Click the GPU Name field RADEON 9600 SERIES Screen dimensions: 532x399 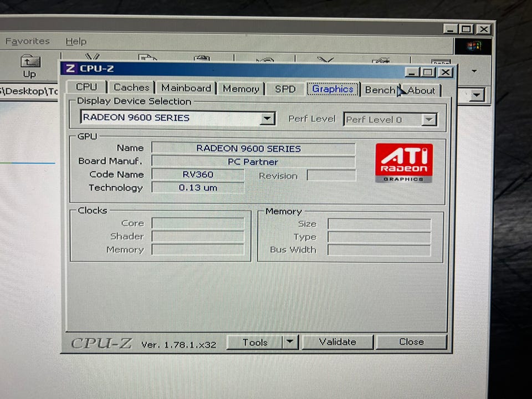tap(253, 149)
